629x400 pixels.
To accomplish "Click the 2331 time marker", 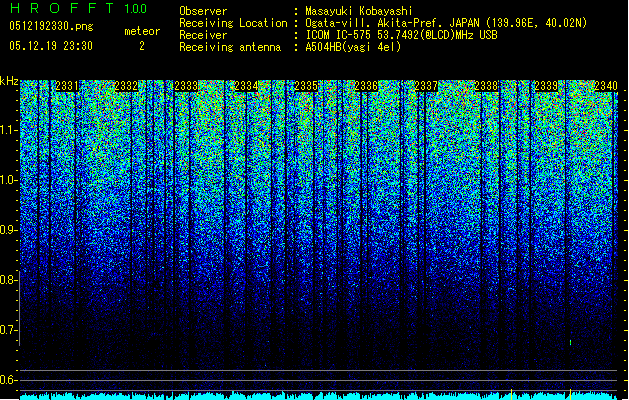I will click(x=67, y=86).
